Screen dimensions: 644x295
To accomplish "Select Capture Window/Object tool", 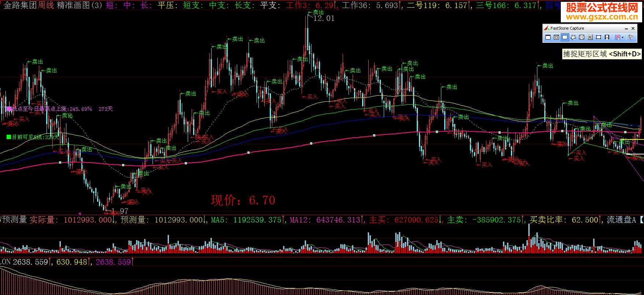I will pyautogui.click(x=556, y=37).
